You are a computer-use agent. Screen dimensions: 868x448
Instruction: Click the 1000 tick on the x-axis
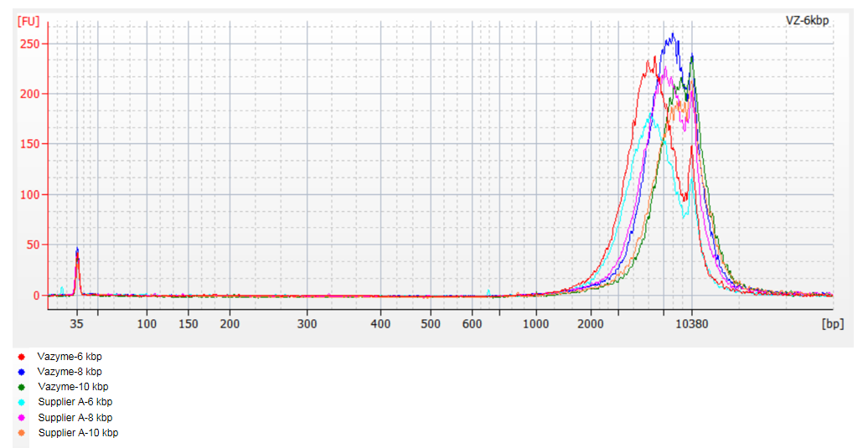(x=535, y=323)
